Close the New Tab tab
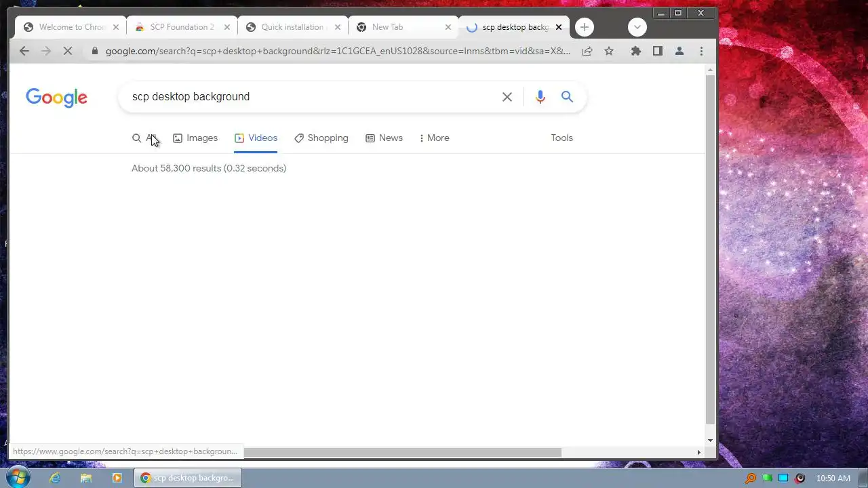Image resolution: width=868 pixels, height=488 pixels. [x=448, y=27]
